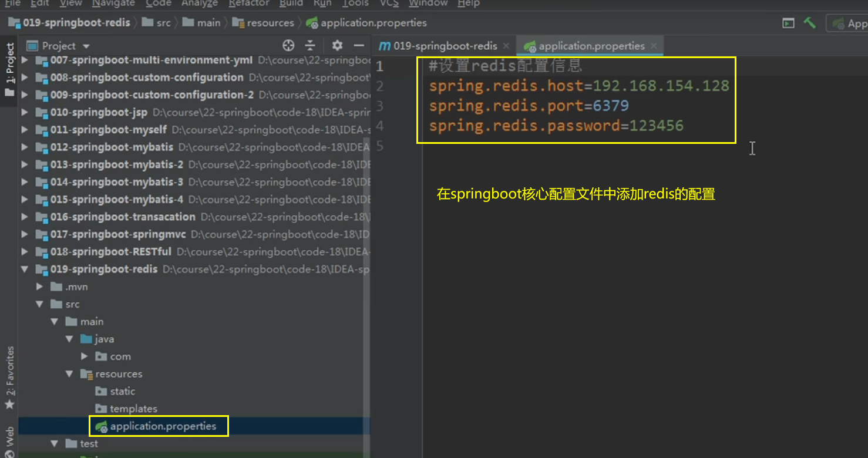The height and width of the screenshot is (458, 868).
Task: Click resources breadcrumb in navigation bar
Action: pyautogui.click(x=263, y=23)
